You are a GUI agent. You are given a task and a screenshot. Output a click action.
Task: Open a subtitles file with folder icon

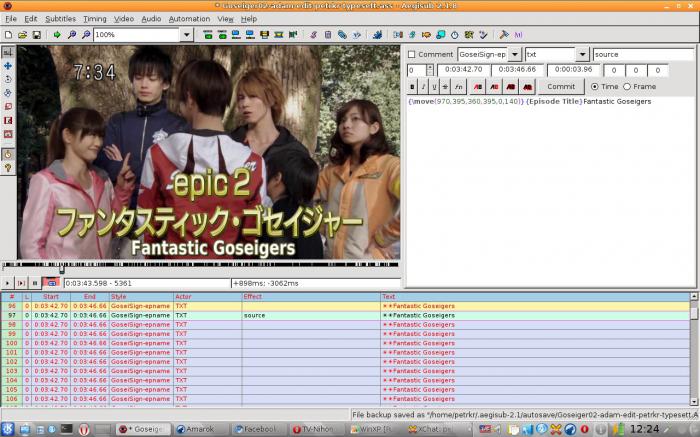[x=22, y=35]
